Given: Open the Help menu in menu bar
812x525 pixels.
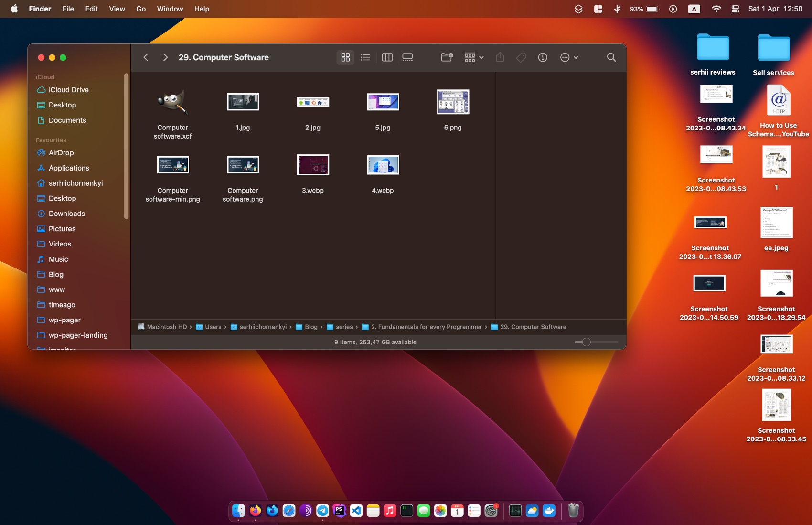Looking at the screenshot, I should (x=202, y=9).
